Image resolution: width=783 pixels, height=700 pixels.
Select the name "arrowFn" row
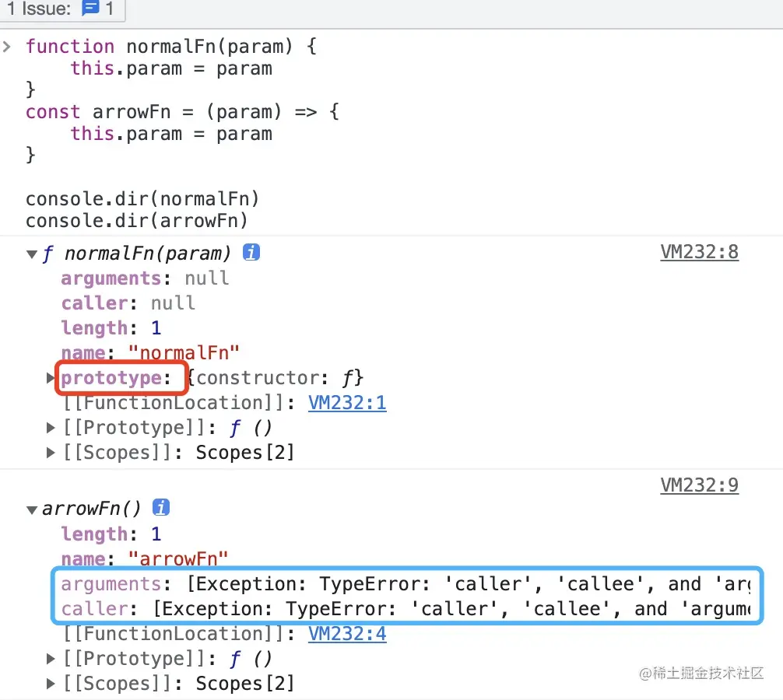144,559
